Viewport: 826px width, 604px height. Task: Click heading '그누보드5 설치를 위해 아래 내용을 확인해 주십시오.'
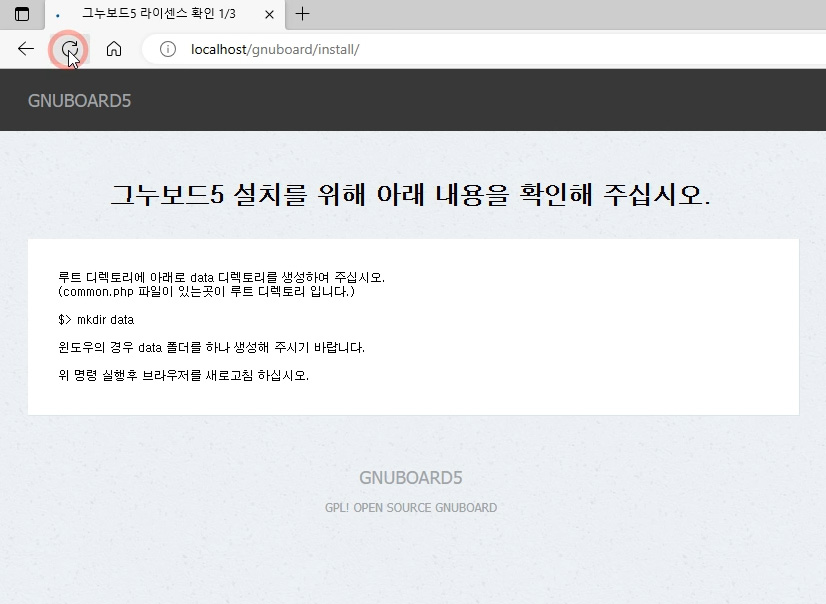pos(411,194)
